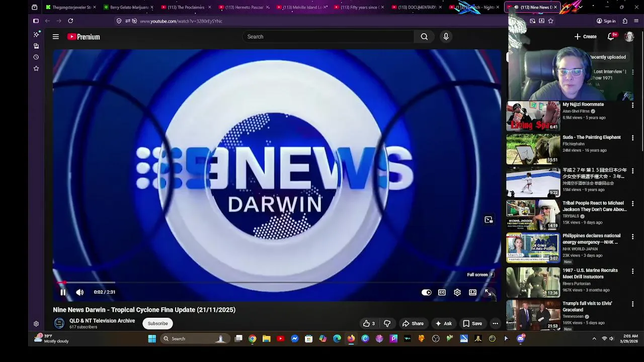
Task: Open browser extensions puzzle icon
Action: pos(625,21)
